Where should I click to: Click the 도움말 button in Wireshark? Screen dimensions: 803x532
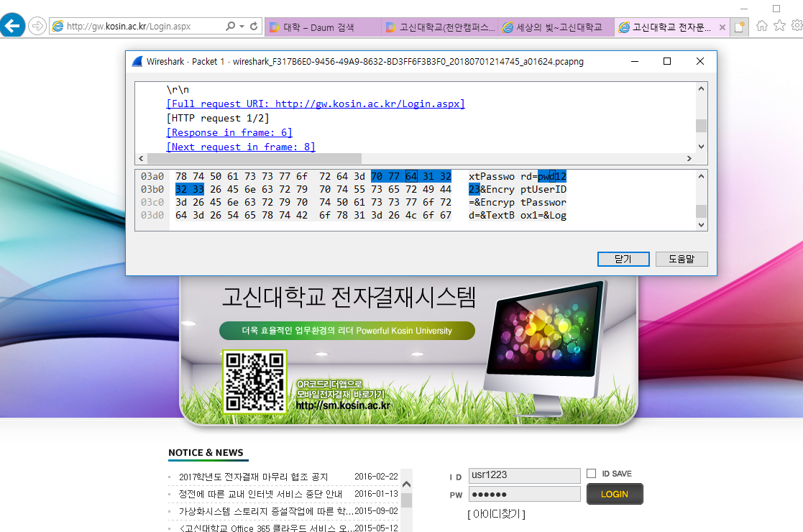pyautogui.click(x=682, y=259)
